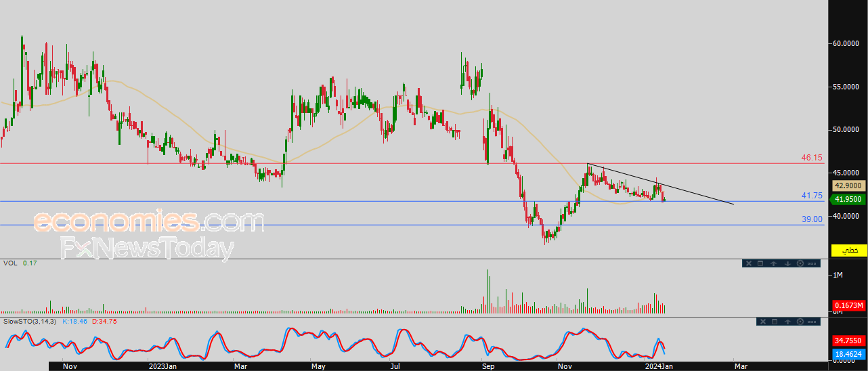Move the SlowSTO panel up

pyautogui.click(x=787, y=322)
